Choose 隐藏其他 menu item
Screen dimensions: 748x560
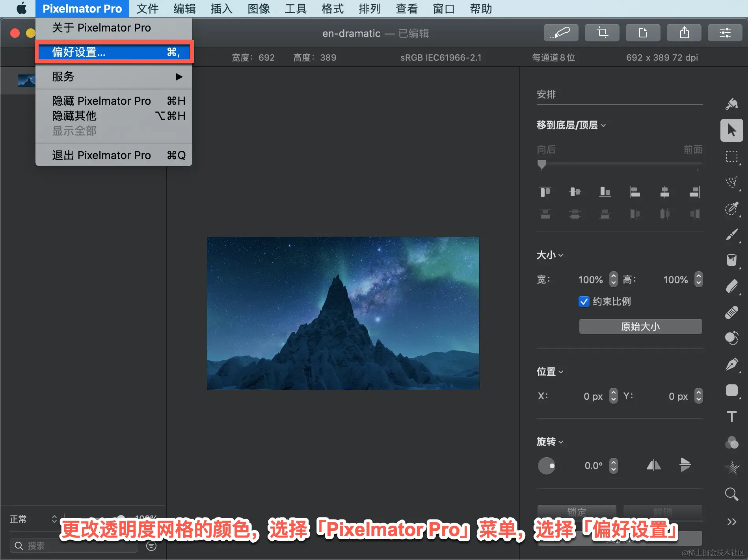coord(114,116)
